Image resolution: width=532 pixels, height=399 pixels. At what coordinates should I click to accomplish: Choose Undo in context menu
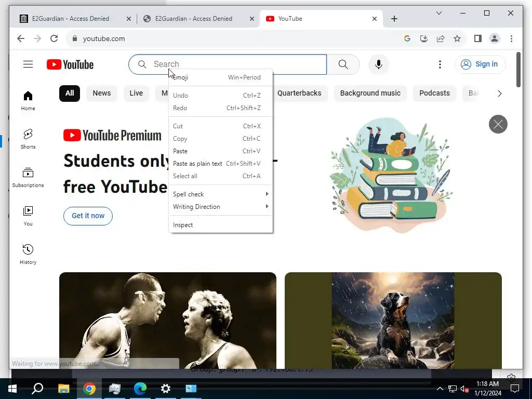[220, 96]
